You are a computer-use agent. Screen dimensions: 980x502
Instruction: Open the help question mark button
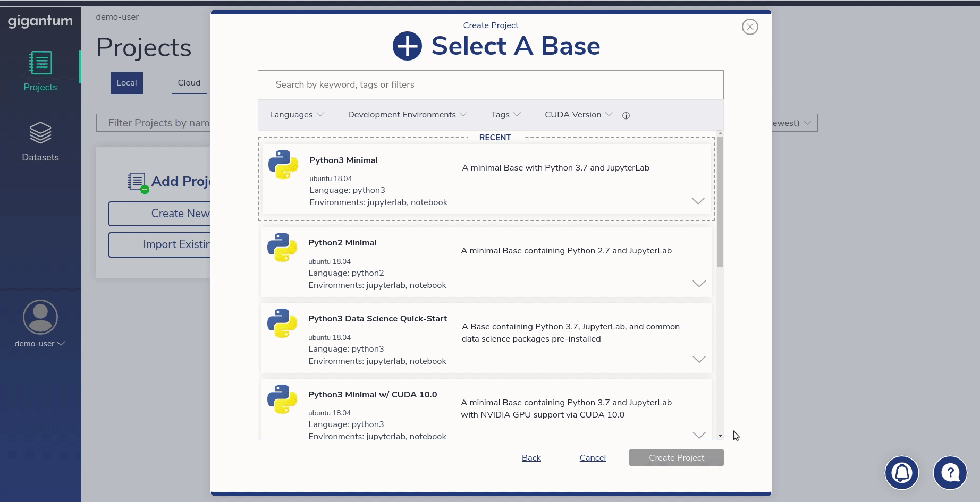click(950, 473)
